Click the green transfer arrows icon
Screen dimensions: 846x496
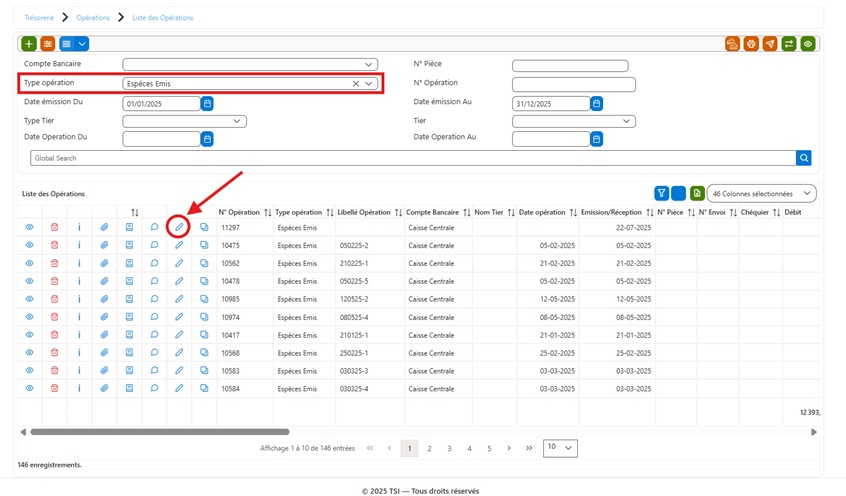click(789, 44)
